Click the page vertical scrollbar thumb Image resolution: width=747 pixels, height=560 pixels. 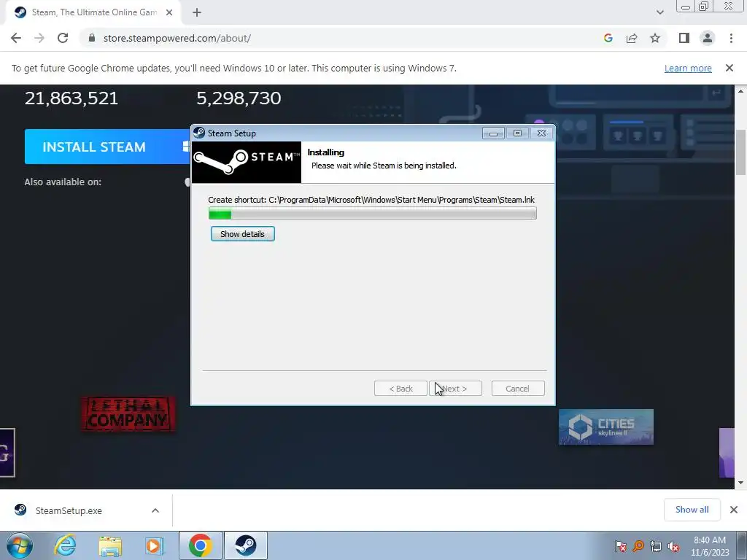(740, 152)
